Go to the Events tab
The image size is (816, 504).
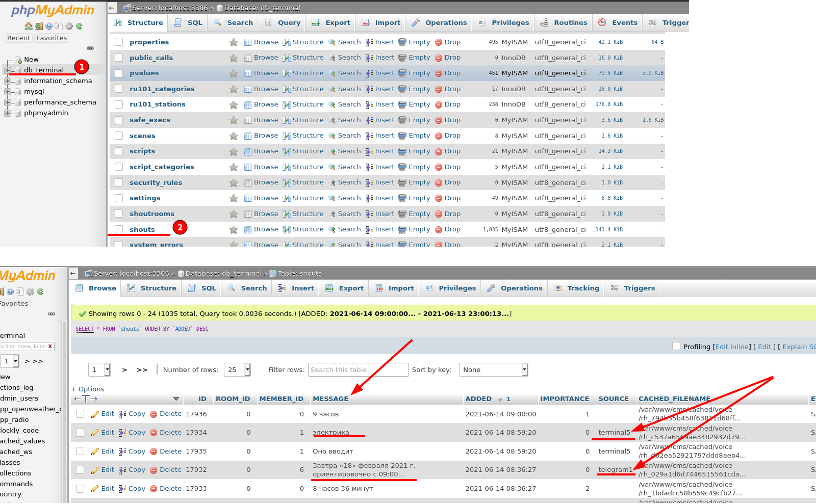point(618,23)
